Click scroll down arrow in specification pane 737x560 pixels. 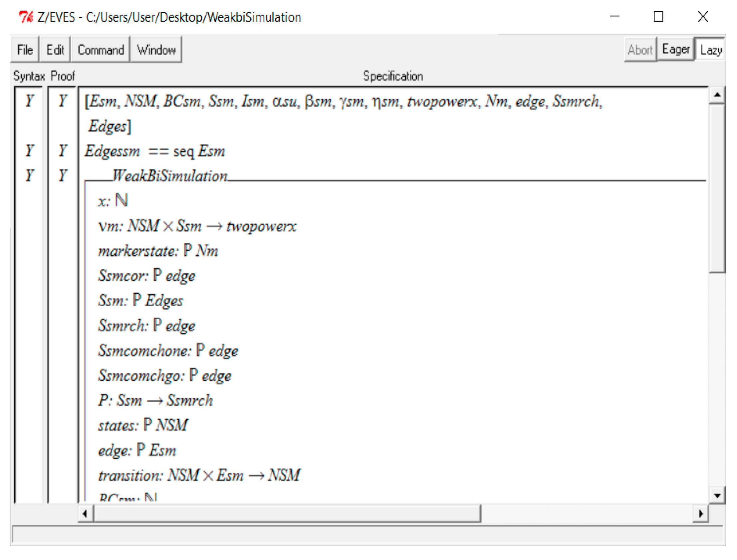717,495
